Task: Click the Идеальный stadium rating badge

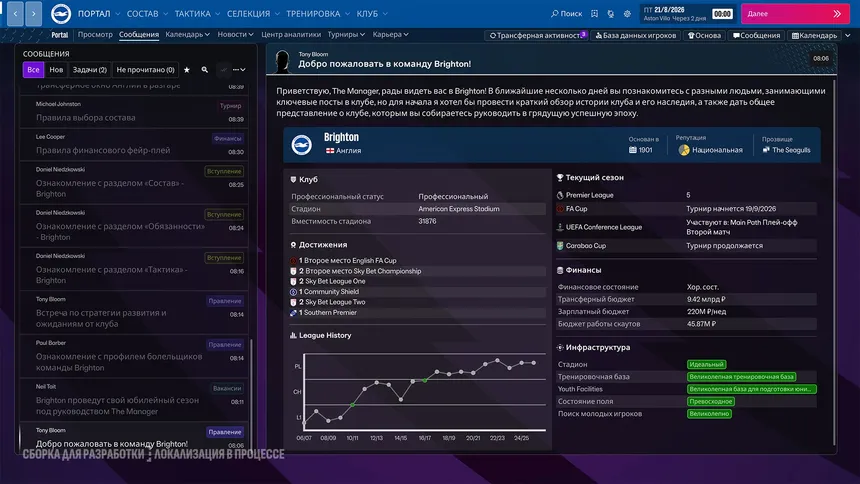Action: pos(706,364)
